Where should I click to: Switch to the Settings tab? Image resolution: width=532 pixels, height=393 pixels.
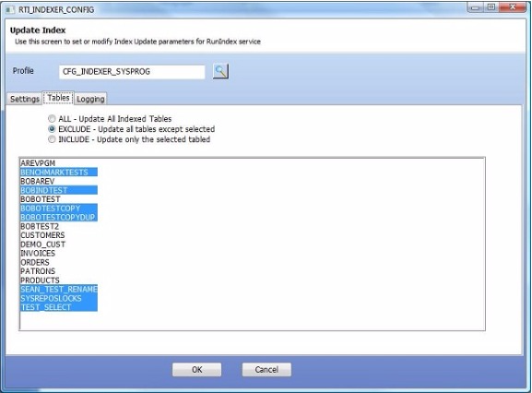(x=25, y=99)
